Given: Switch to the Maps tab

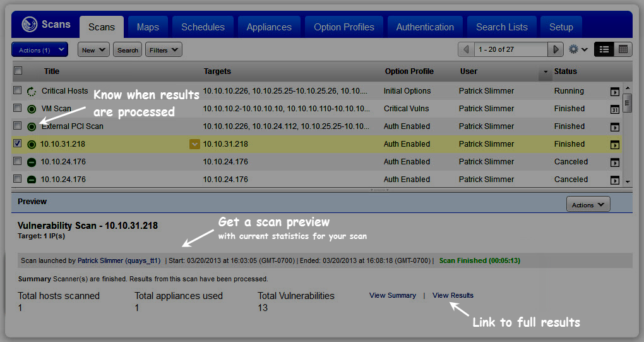Looking at the screenshot, I should (x=148, y=27).
